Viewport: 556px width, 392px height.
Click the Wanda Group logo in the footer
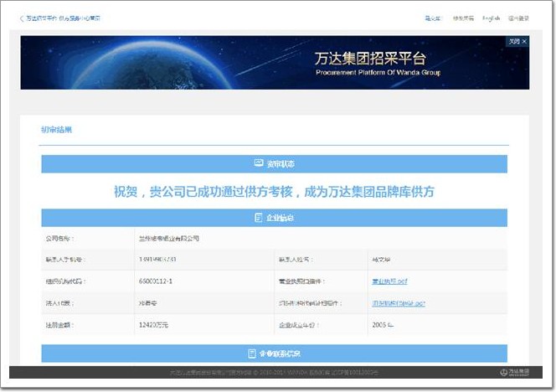(x=515, y=372)
